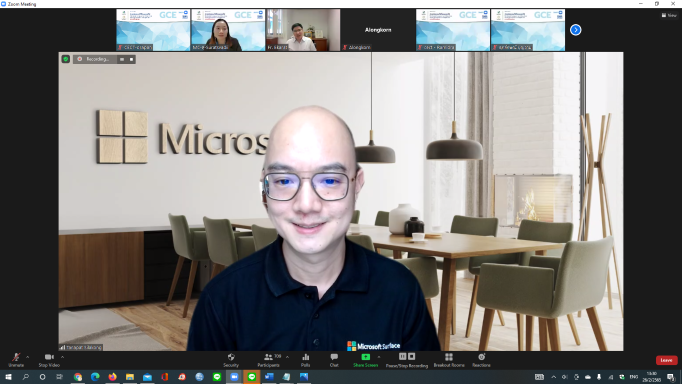Stop Video camera toggle
The height and width of the screenshot is (384, 682).
coord(49,360)
